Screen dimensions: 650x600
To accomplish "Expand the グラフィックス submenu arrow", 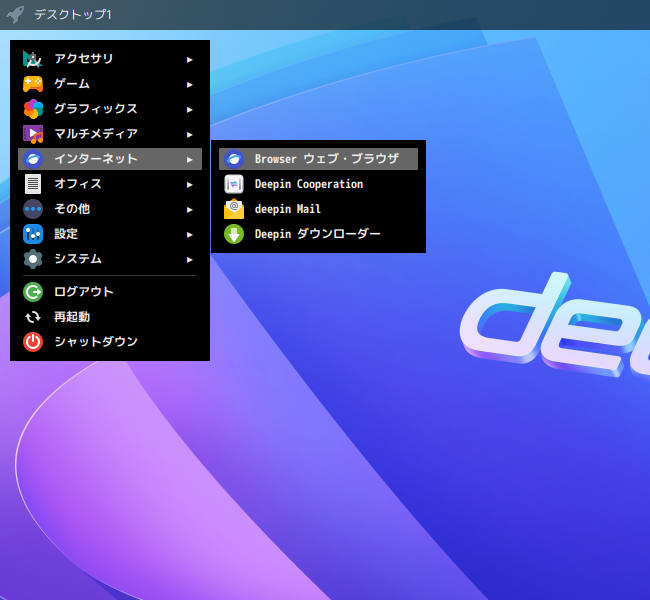I will 189,109.
